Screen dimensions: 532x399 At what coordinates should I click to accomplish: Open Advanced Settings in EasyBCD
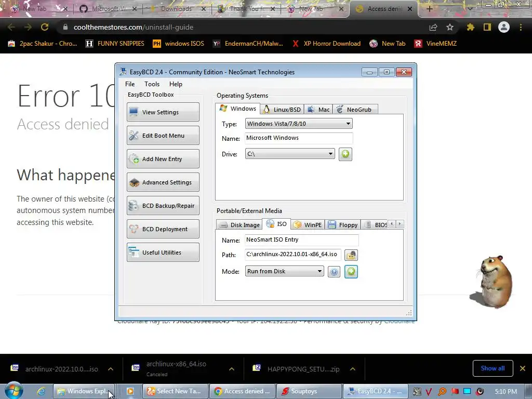pos(163,182)
